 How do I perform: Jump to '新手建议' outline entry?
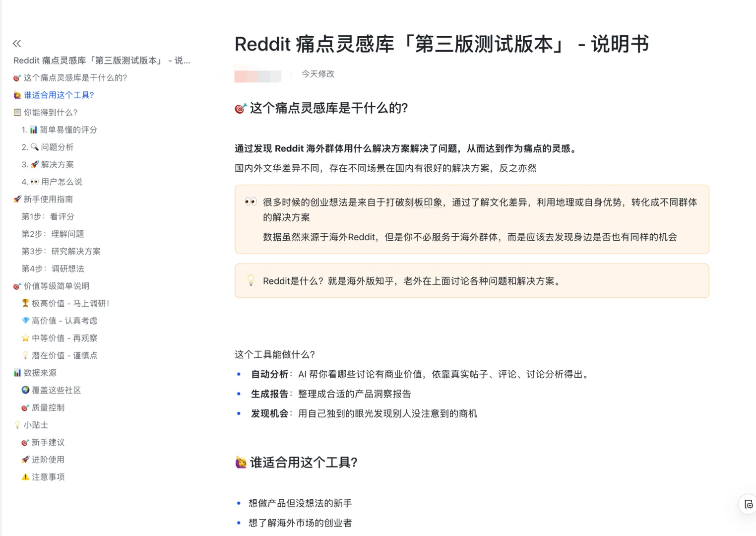43,443
